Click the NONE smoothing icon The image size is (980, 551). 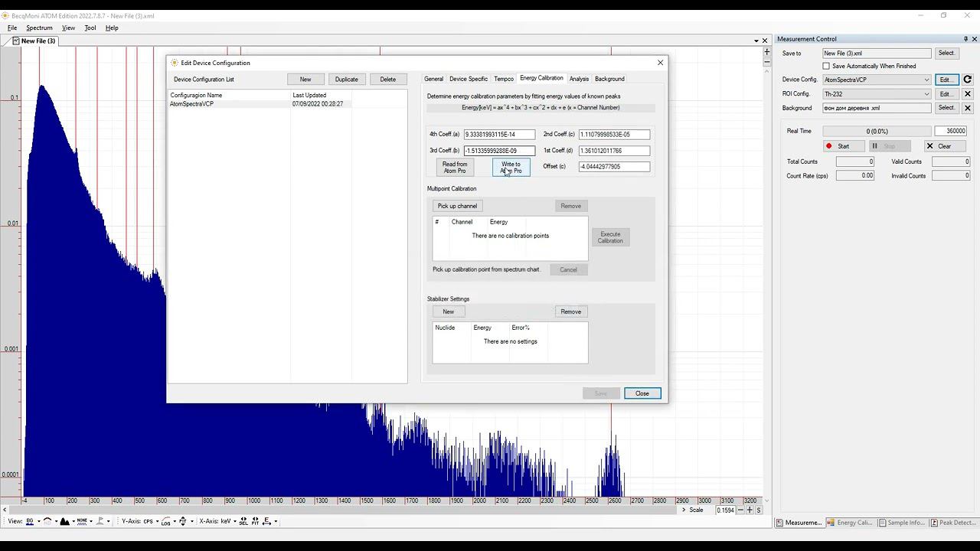(82, 521)
